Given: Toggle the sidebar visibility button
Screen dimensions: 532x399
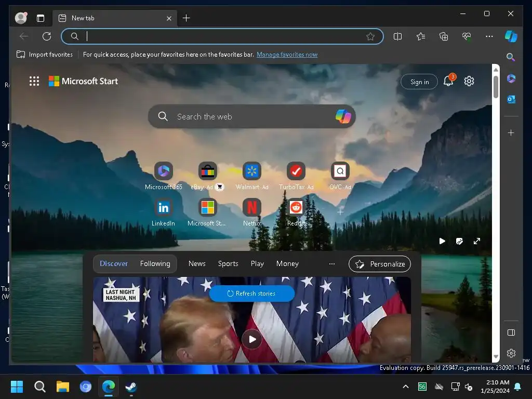Looking at the screenshot, I should pos(511,332).
